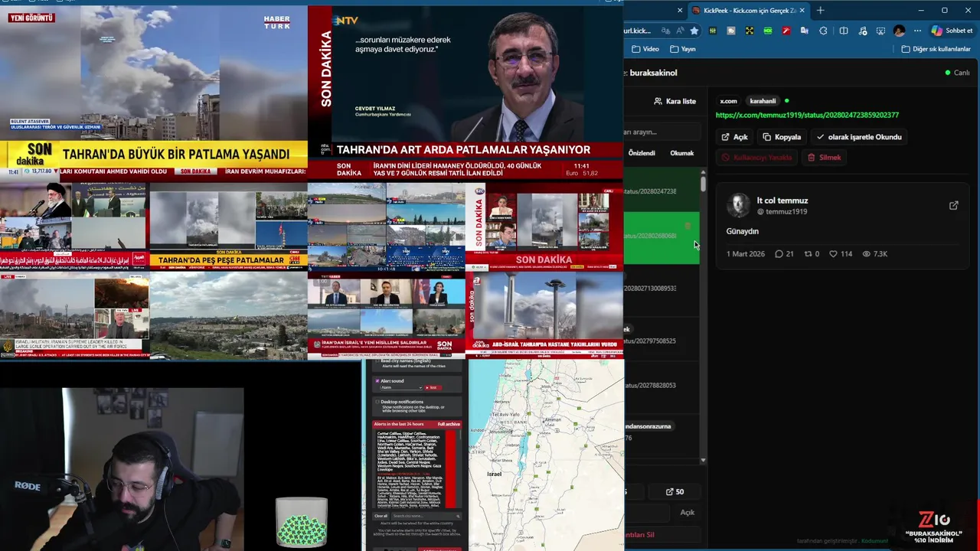Click the tweet views eye icon

867,254
